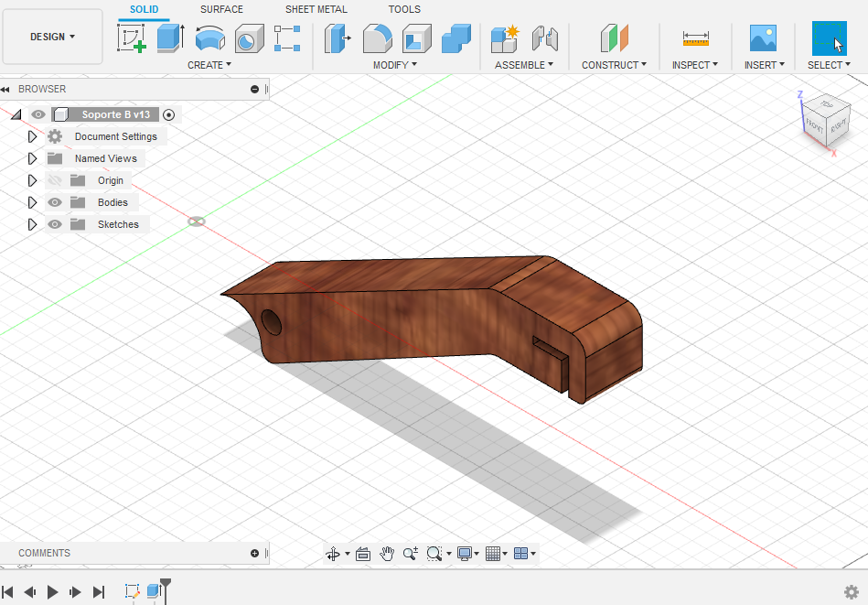Step forward one timeline feature
The width and height of the screenshot is (868, 605).
pos(75,592)
